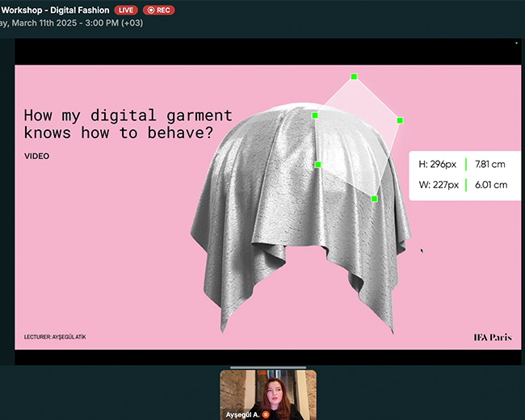Image resolution: width=525 pixels, height=420 pixels.
Task: Select the topmost green transform handle
Action: (354, 77)
